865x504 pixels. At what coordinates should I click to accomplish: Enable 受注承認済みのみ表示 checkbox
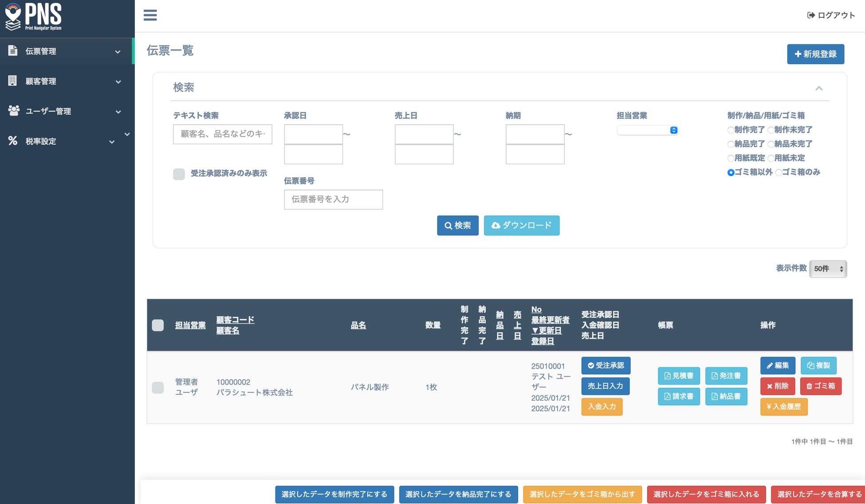click(179, 174)
